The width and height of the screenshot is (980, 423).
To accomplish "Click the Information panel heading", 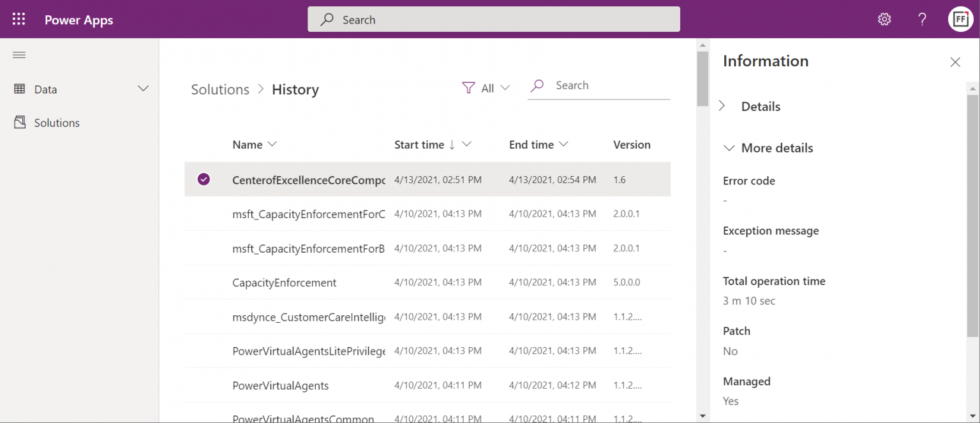I will point(766,61).
